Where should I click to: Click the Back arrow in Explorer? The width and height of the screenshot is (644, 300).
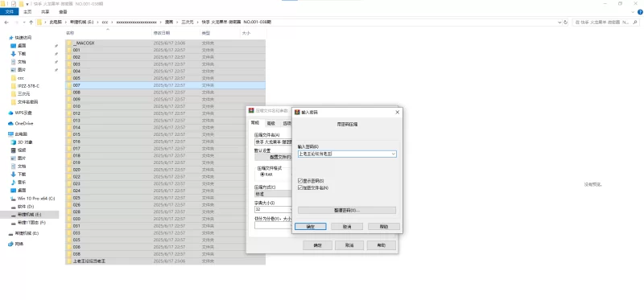[x=6, y=23]
